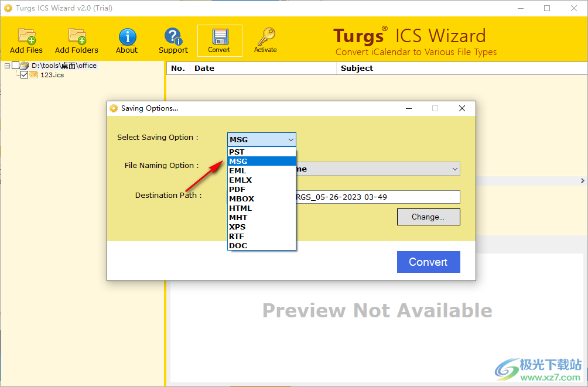Choose EMLX from the saving options list
Image resolution: width=588 pixels, height=387 pixels.
[x=262, y=180]
